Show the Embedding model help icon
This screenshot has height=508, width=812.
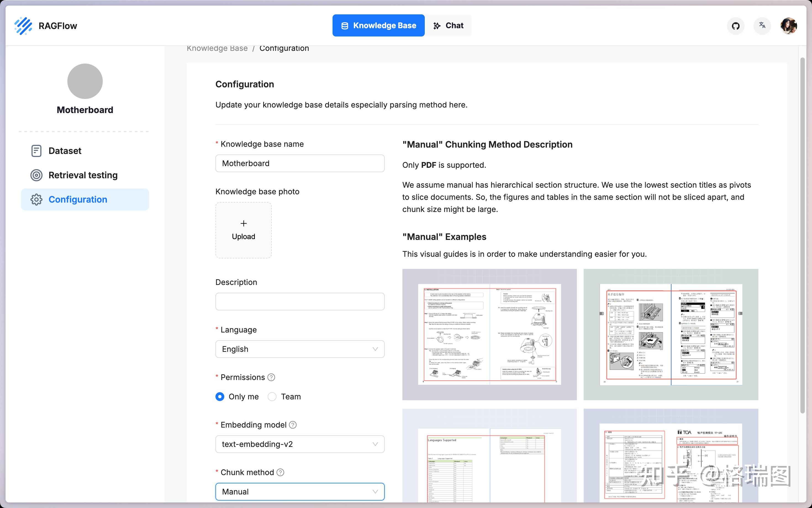pos(293,425)
